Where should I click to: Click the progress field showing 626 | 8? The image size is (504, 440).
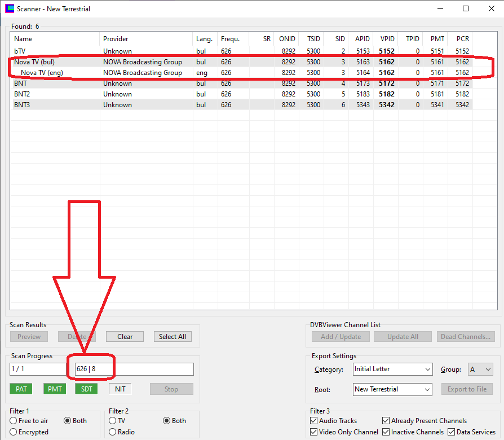134,369
